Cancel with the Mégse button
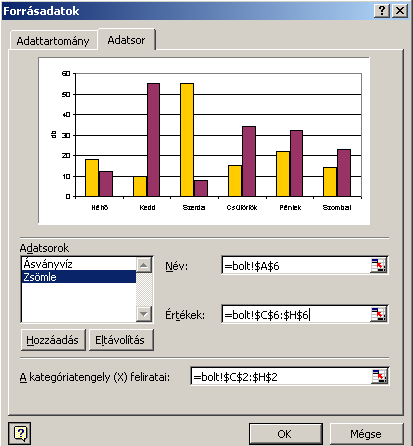 click(367, 434)
